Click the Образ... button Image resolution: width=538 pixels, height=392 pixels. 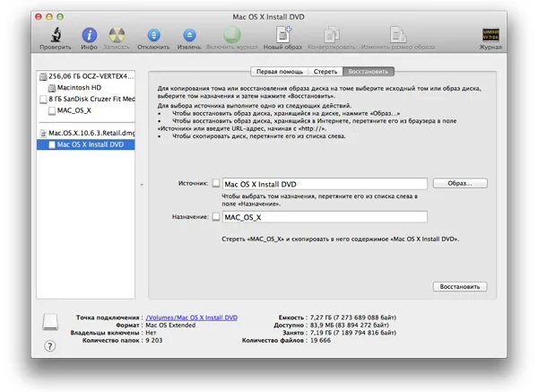(460, 183)
